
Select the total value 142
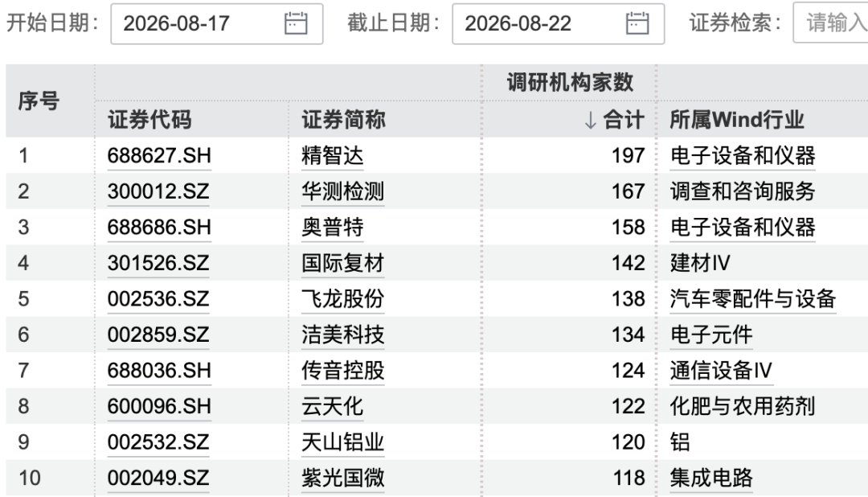(x=628, y=263)
